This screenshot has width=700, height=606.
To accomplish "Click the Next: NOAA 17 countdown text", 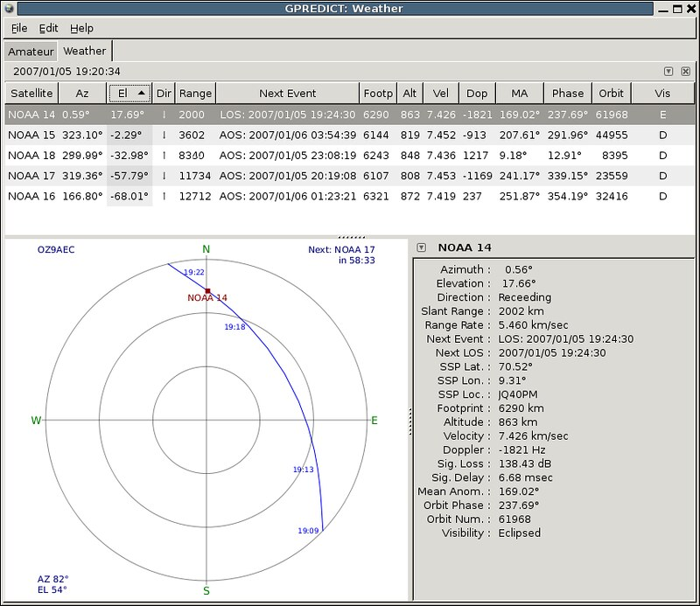I will pyautogui.click(x=341, y=254).
